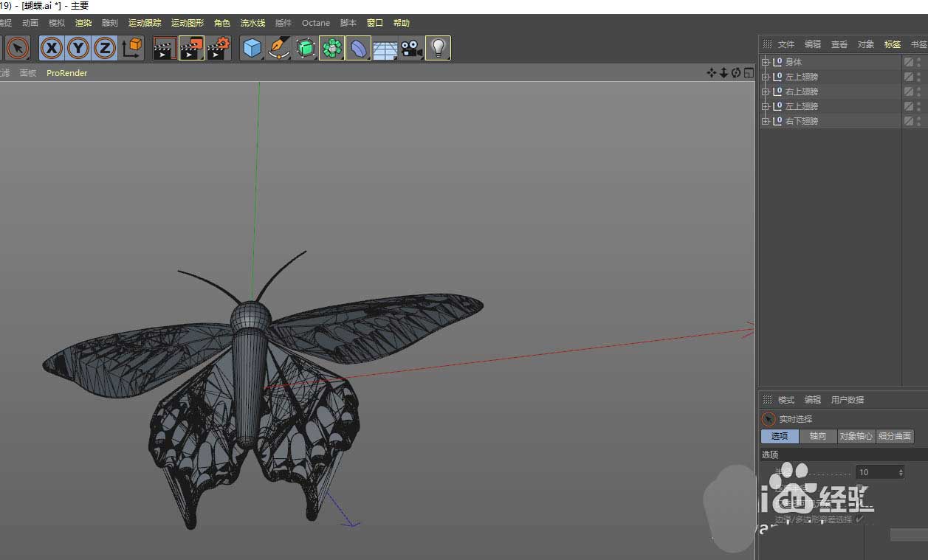Open 用户数据 in the attributes panel
The image size is (928, 560).
pyautogui.click(x=848, y=400)
